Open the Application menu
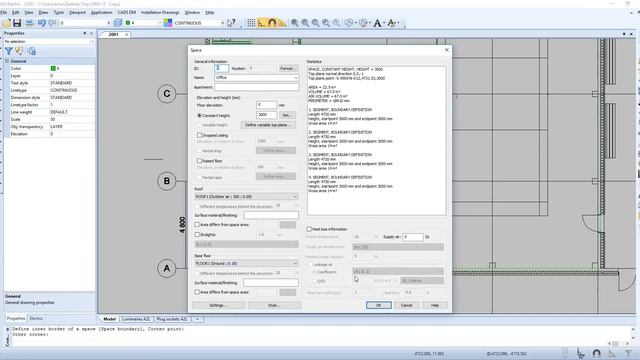This screenshot has width=640, height=360. tap(101, 13)
